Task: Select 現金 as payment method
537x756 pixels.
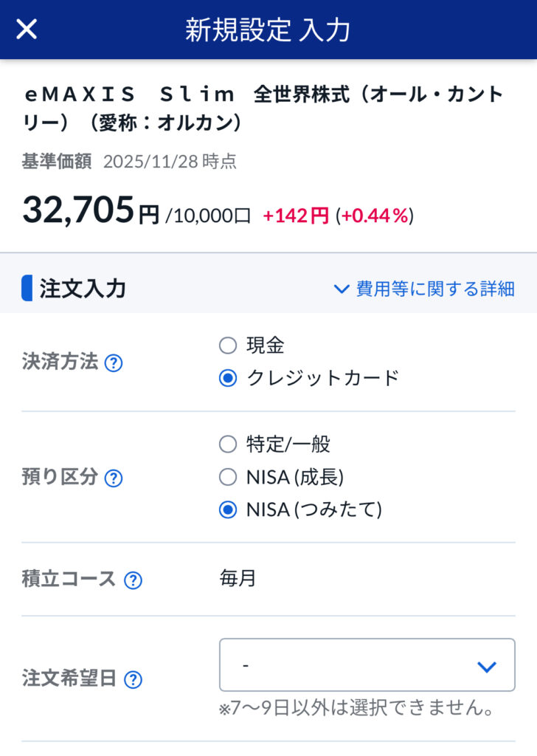Action: tap(228, 346)
